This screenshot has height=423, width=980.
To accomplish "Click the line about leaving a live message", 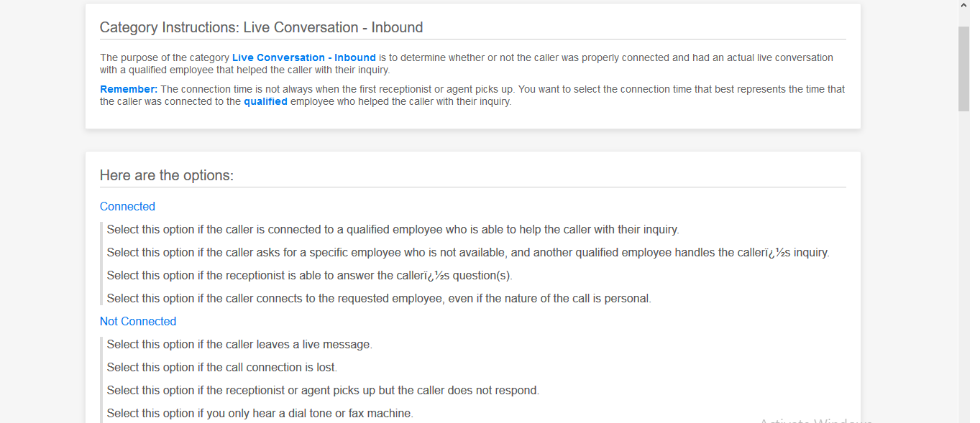I will (239, 345).
